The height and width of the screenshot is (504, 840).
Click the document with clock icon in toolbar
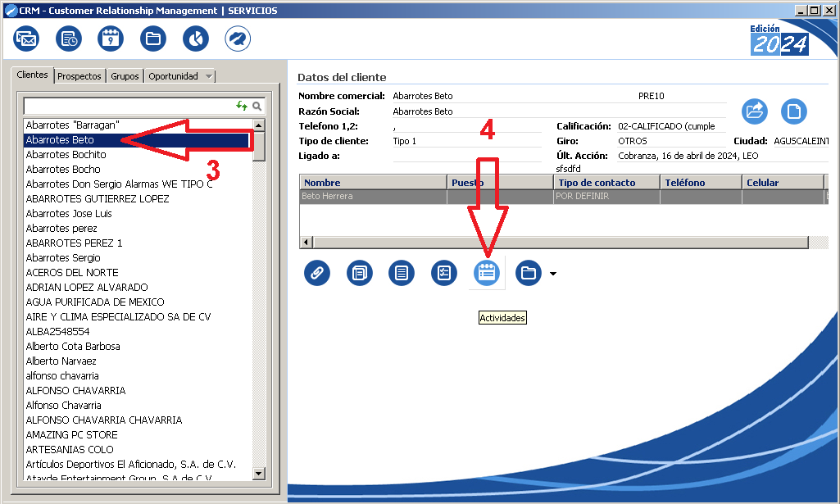69,39
